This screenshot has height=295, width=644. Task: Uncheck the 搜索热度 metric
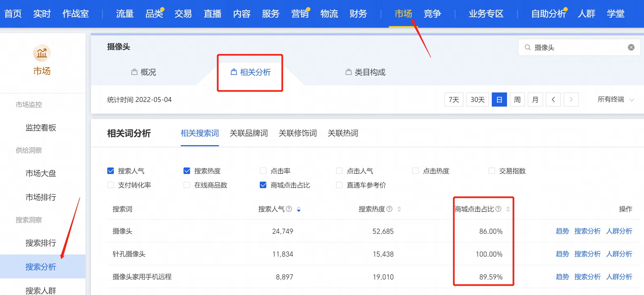(187, 171)
